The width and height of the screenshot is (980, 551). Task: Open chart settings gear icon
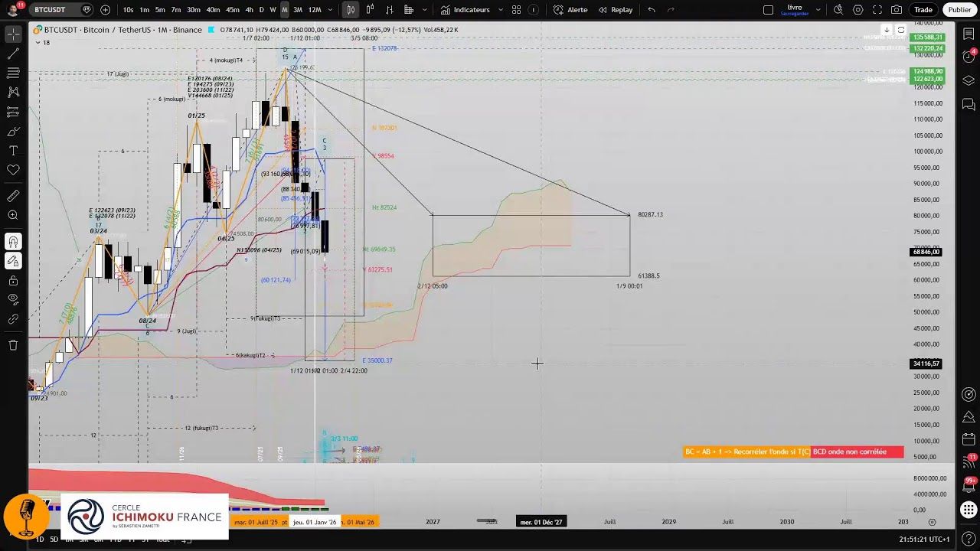click(857, 10)
